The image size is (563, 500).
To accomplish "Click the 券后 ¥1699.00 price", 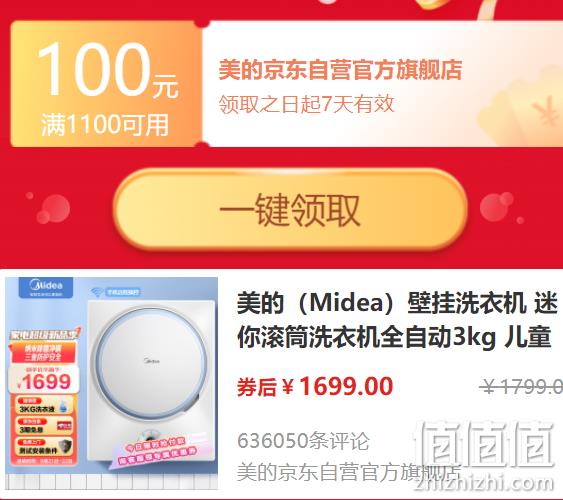I will pos(315,386).
